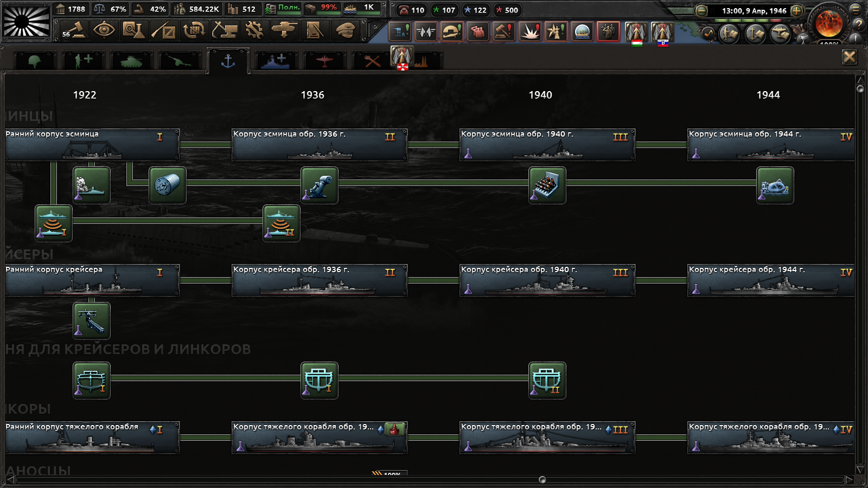Click the alert with Hungarian flag
Viewport: 868px width, 488px height.
tap(636, 33)
